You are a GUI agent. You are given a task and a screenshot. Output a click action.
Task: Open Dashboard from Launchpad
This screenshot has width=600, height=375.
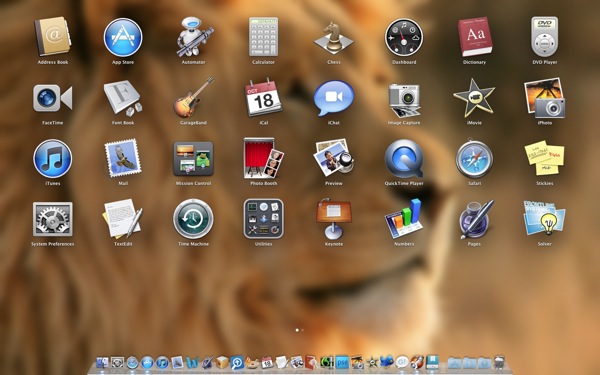[x=404, y=37]
